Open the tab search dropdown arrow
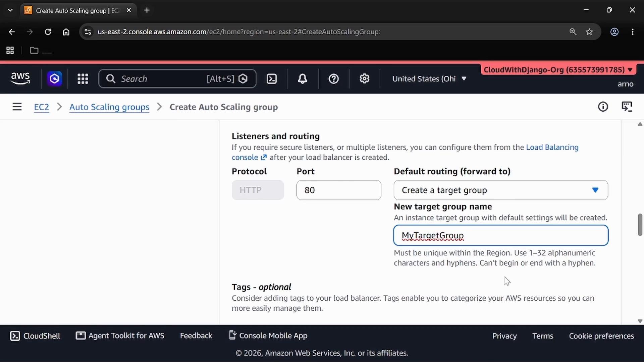The height and width of the screenshot is (362, 644). point(10,10)
